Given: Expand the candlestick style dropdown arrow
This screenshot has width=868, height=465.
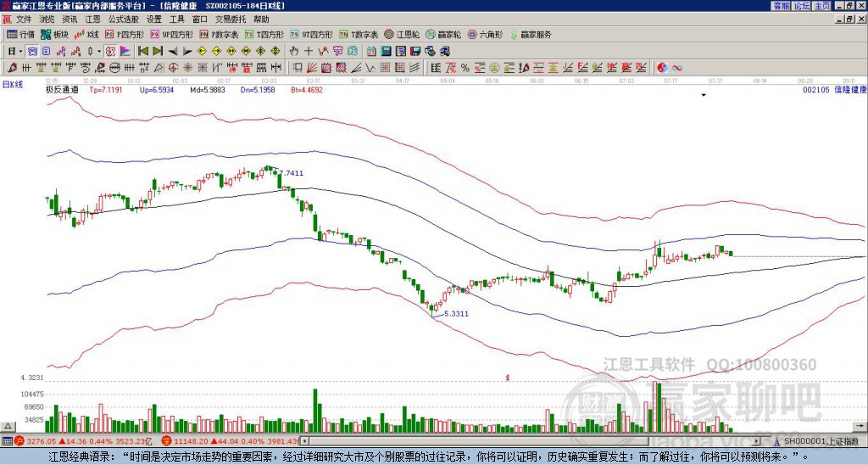Looking at the screenshot, I should coord(99,52).
